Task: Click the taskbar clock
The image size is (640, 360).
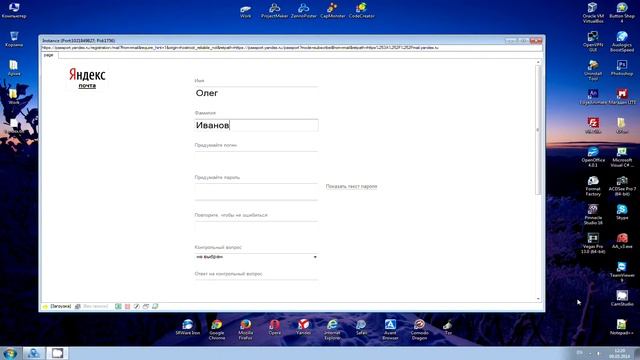Action: pyautogui.click(x=620, y=353)
